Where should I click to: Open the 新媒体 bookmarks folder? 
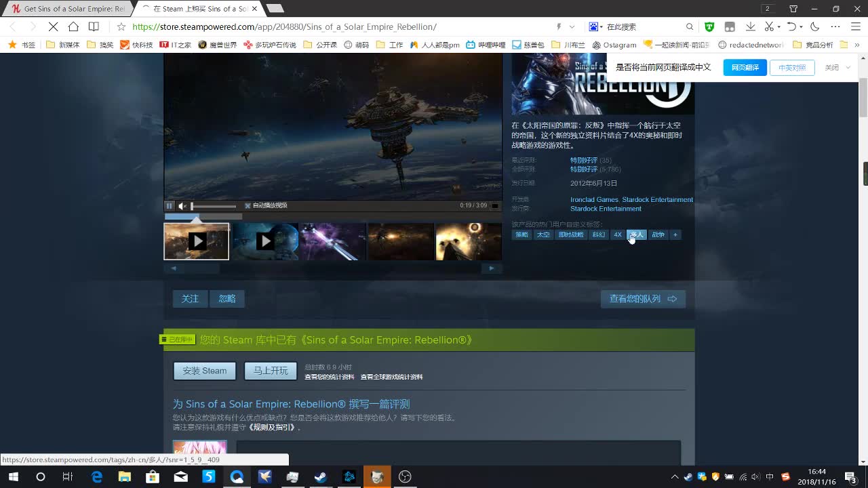pyautogui.click(x=63, y=45)
